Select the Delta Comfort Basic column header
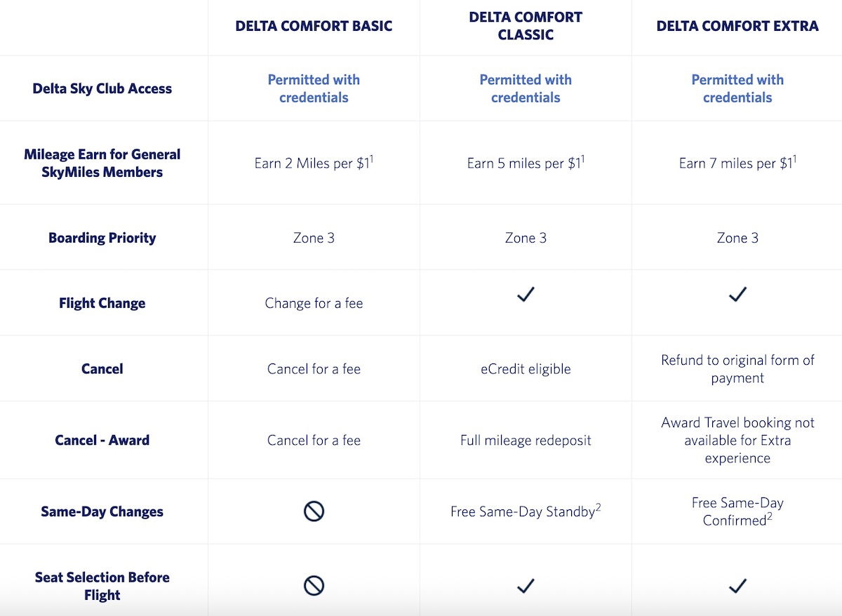The image size is (842, 616). [314, 26]
